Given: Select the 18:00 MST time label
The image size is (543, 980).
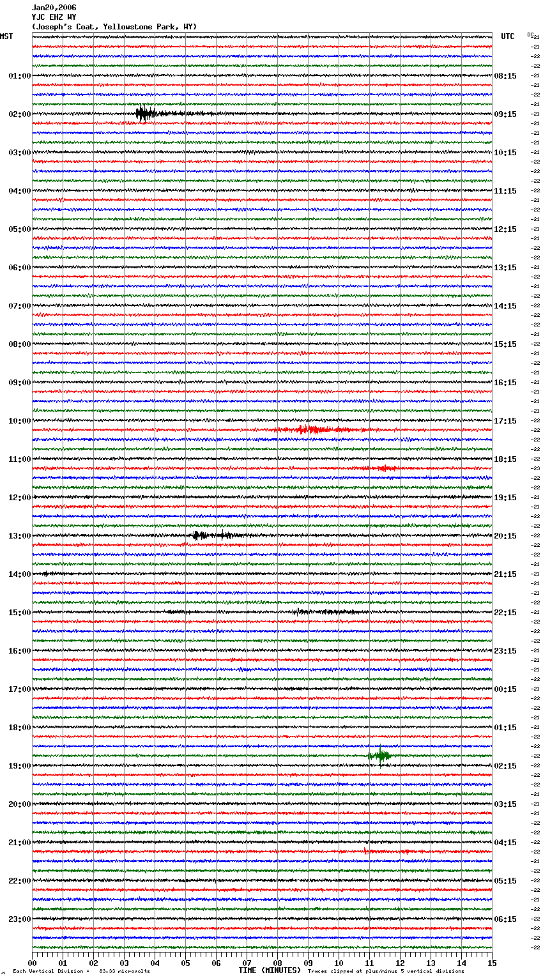Looking at the screenshot, I should click(x=19, y=728).
